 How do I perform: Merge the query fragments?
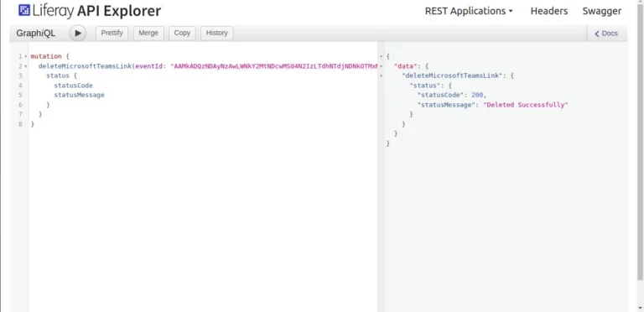click(x=148, y=33)
